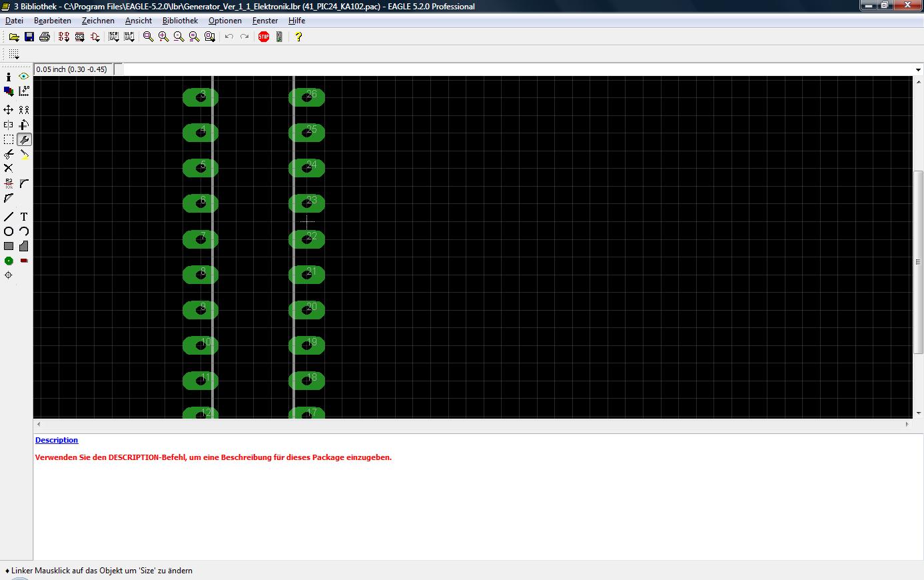Run a user program with the ULP icon
The image size is (924, 580).
tap(129, 37)
